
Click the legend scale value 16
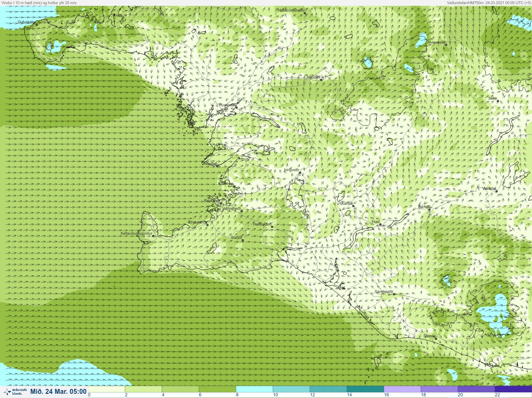tap(387, 395)
